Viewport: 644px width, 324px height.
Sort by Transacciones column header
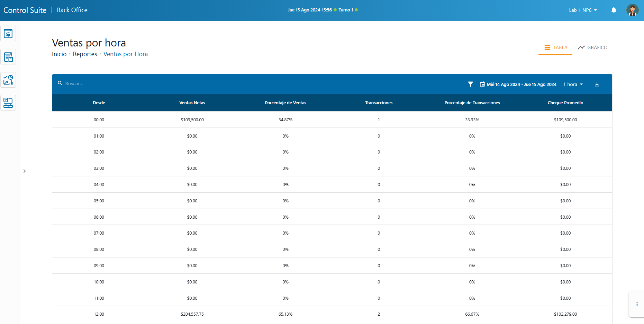coord(379,103)
